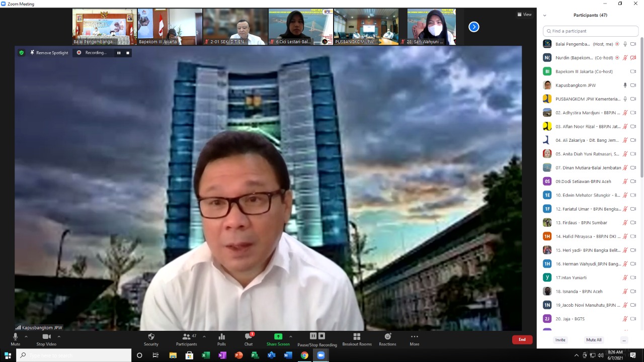Expand the arrow next to Participants
The image size is (644, 362).
coord(204,336)
